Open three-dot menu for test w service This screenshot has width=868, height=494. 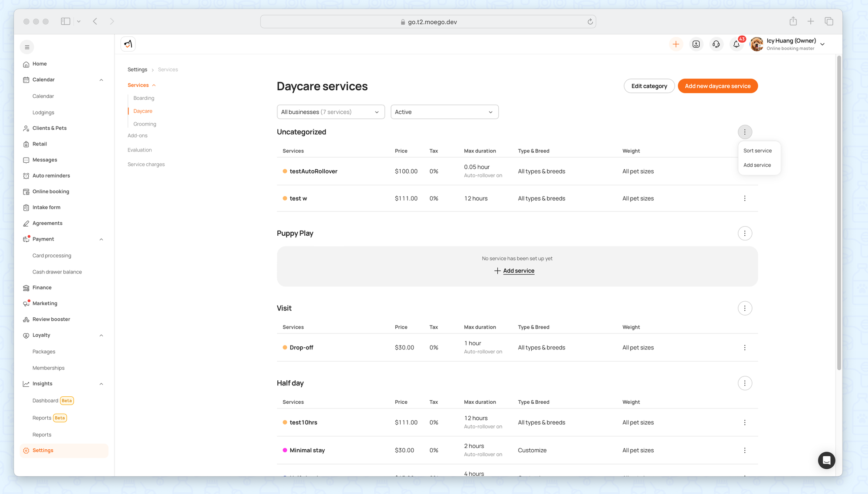[x=745, y=198]
